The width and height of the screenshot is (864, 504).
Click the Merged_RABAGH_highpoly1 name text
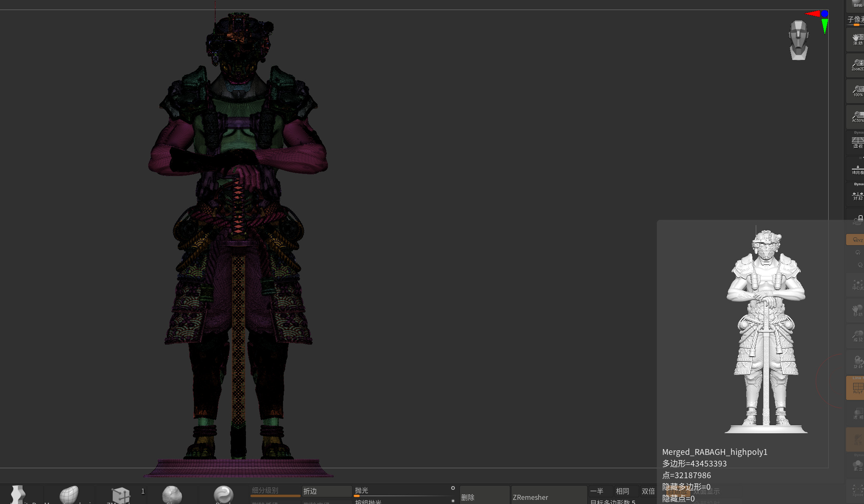click(715, 452)
